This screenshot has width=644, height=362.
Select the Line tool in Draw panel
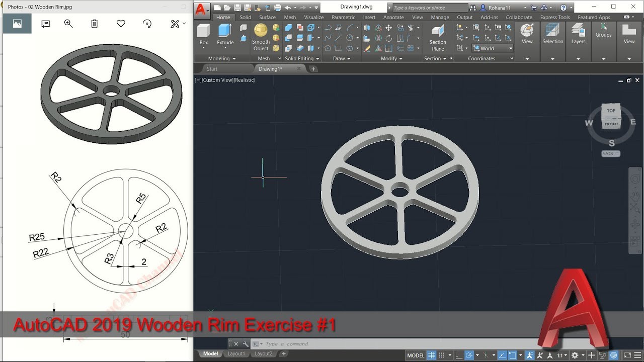point(338,38)
